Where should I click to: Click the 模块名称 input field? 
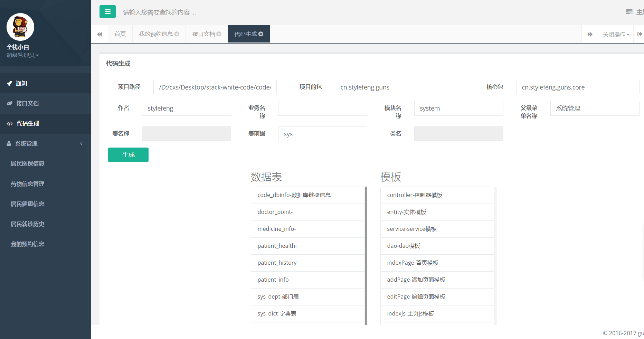click(x=459, y=108)
